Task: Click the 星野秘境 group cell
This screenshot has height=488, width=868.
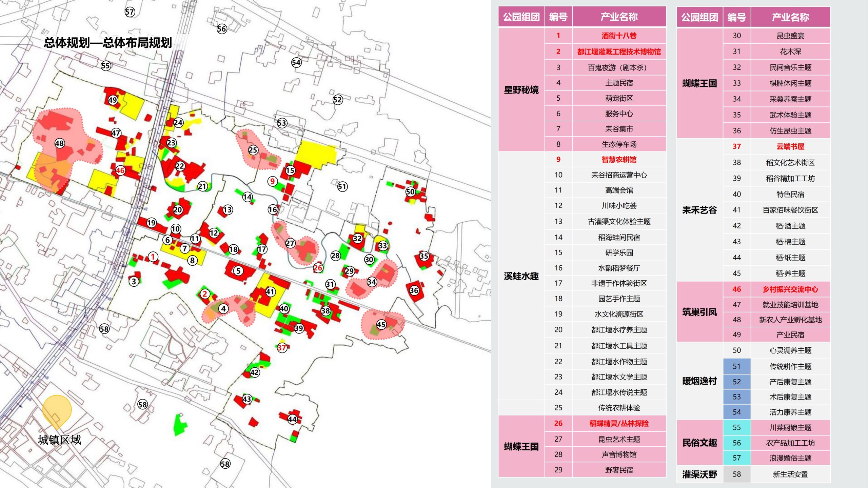Action: tap(521, 90)
